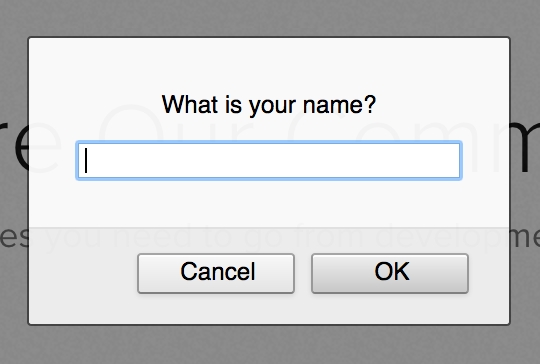Click the blinking text cursor in the input
Image resolution: width=540 pixels, height=364 pixels.
click(x=86, y=160)
